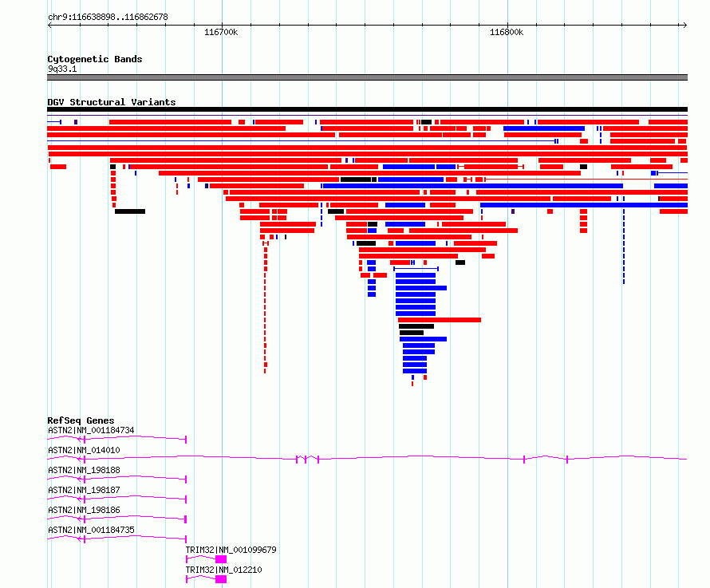The image size is (710, 588).
Task: Click the chr9:116638898..116862678 region label
Action: point(108,17)
